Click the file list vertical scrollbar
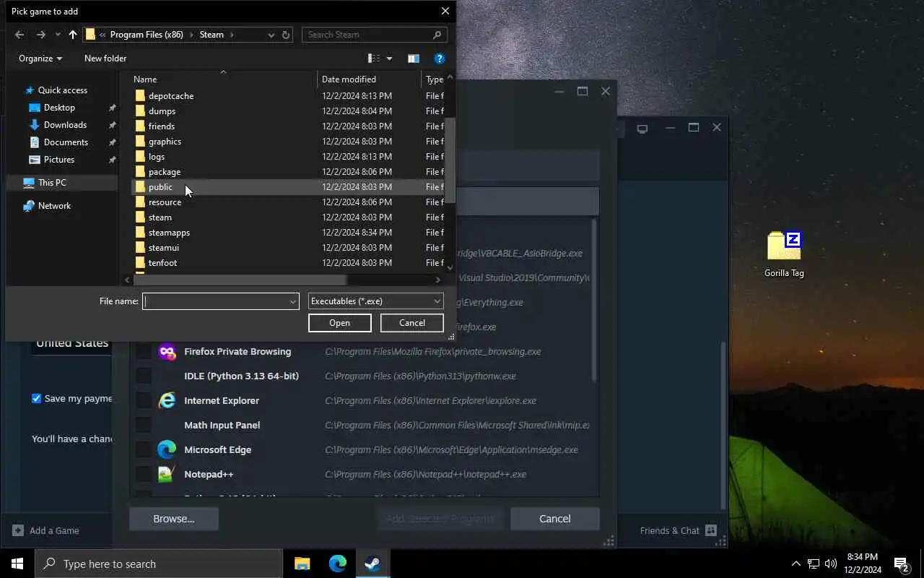 [450, 160]
